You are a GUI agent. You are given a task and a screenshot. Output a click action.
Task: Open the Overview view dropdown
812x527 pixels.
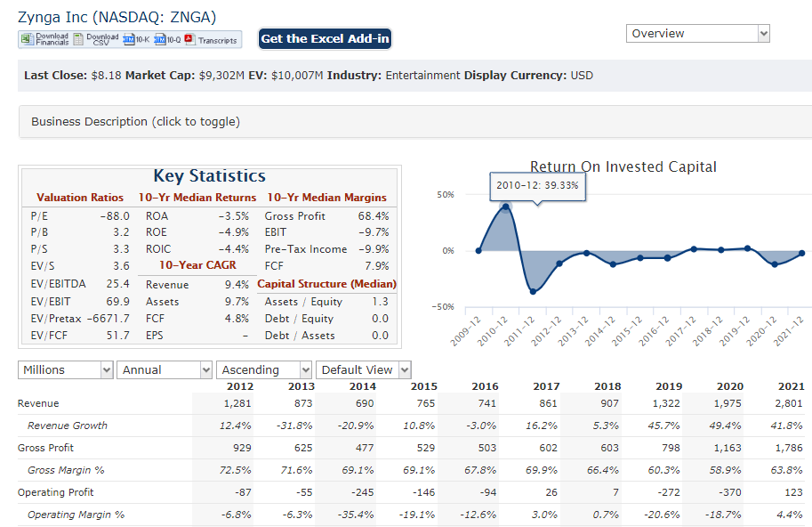pos(697,34)
